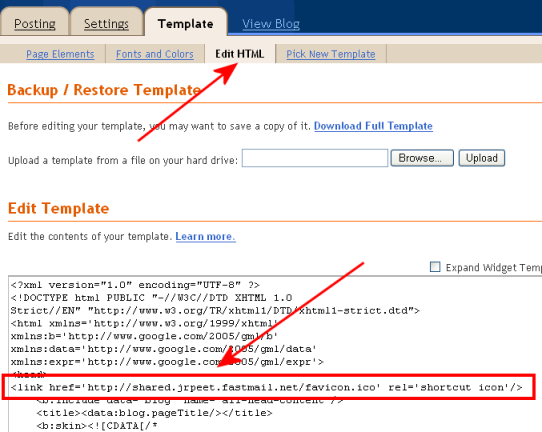Place cursor in the favicon link line

click(x=266, y=387)
